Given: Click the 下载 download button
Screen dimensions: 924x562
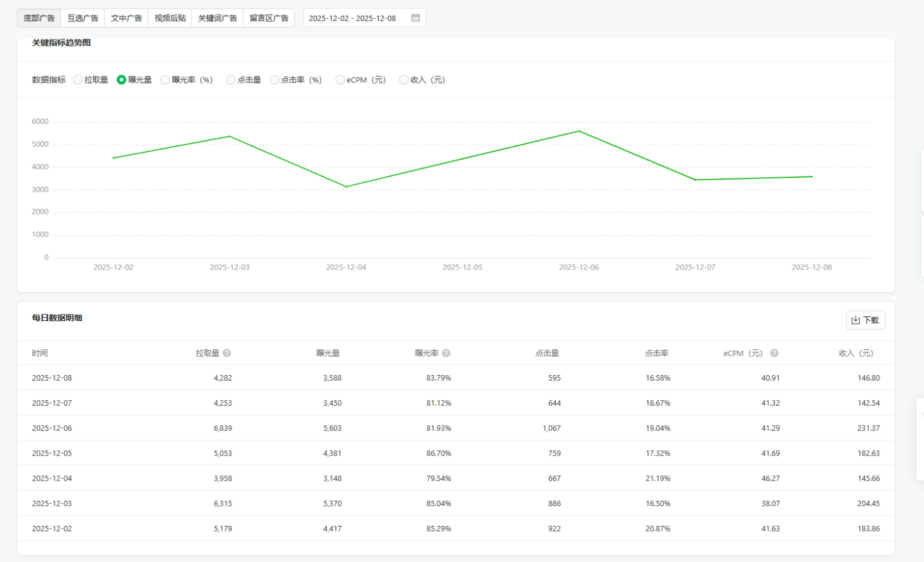Looking at the screenshot, I should tap(865, 320).
